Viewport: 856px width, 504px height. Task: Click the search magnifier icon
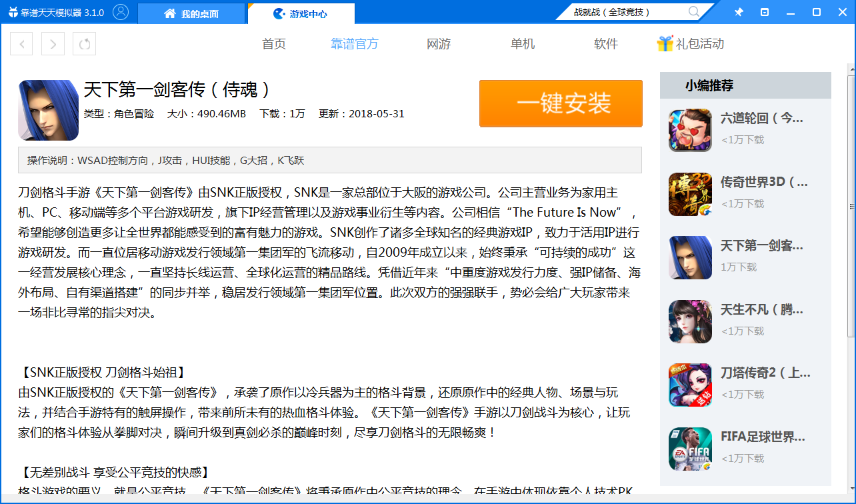tap(694, 12)
